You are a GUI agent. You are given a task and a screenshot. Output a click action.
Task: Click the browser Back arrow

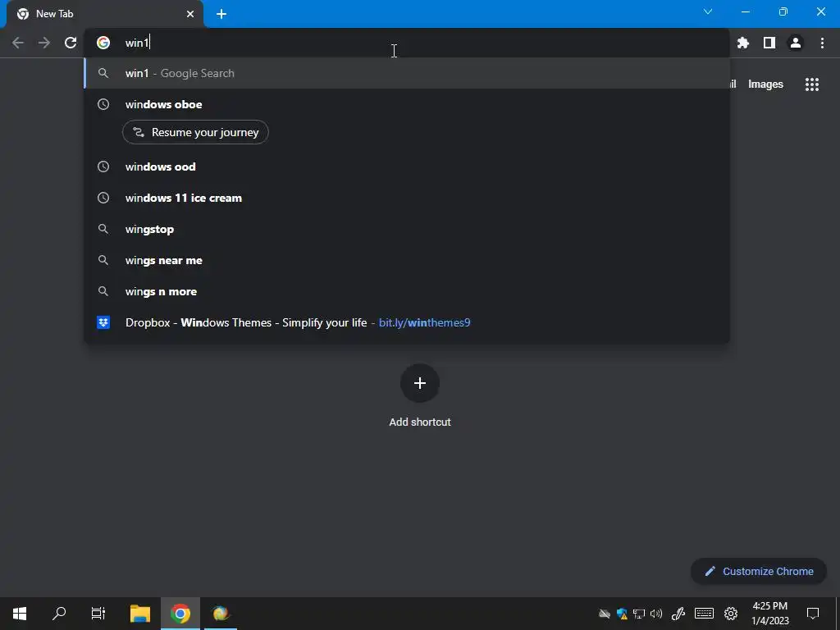(x=18, y=43)
